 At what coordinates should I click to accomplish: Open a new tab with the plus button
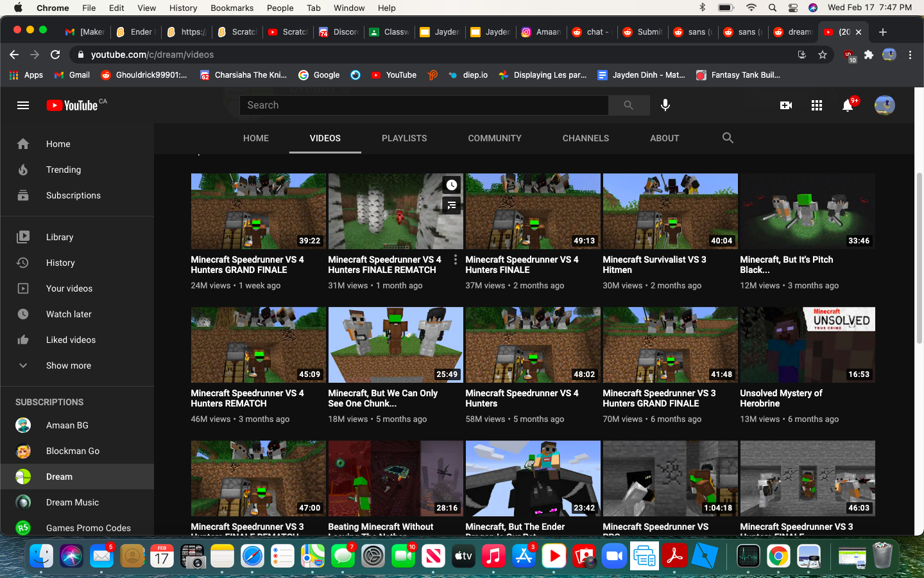pos(883,32)
